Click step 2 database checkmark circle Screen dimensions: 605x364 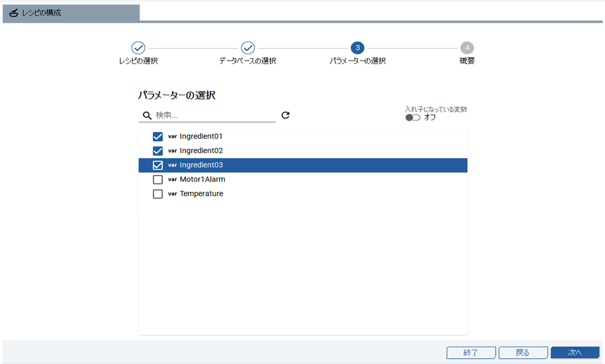coord(248,48)
